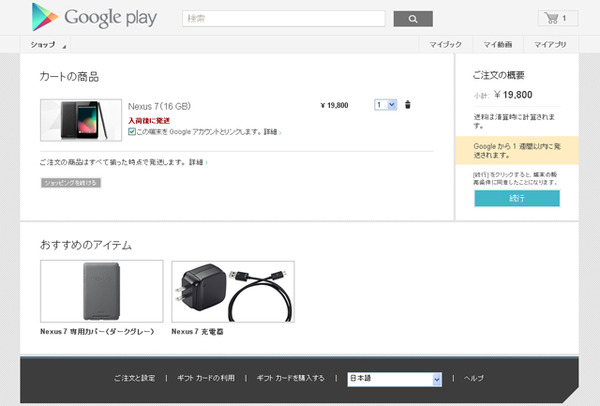Image resolution: width=600 pixels, height=406 pixels.
Task: Click the ご注文の概要 heading
Action: click(x=498, y=75)
